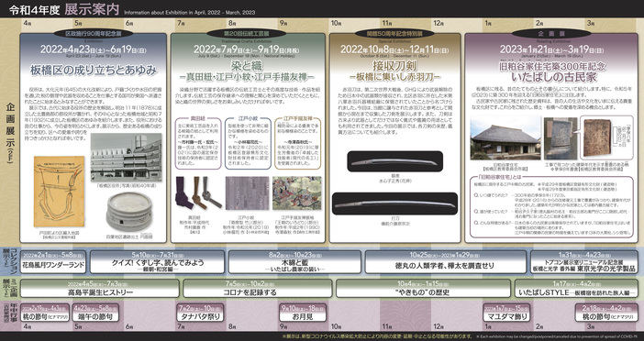This screenshot has height=341, width=644.
Task: Click the 端午の節句 annual event box
Action: [95, 313]
